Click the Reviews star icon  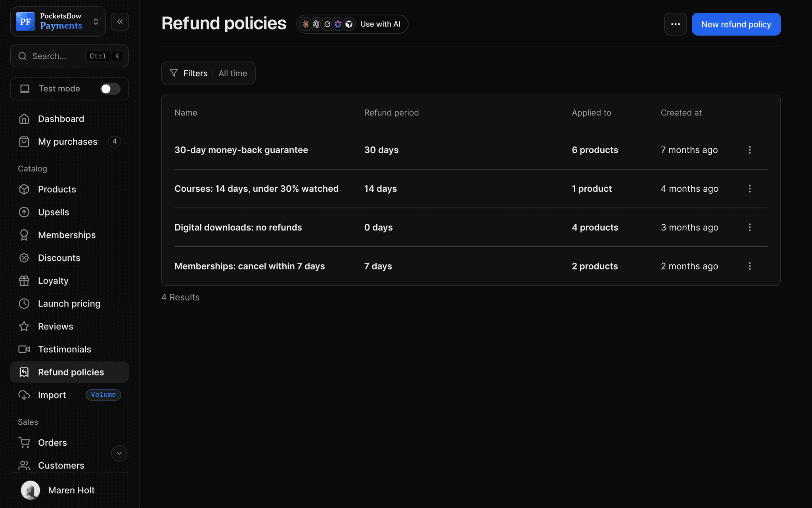(x=24, y=326)
